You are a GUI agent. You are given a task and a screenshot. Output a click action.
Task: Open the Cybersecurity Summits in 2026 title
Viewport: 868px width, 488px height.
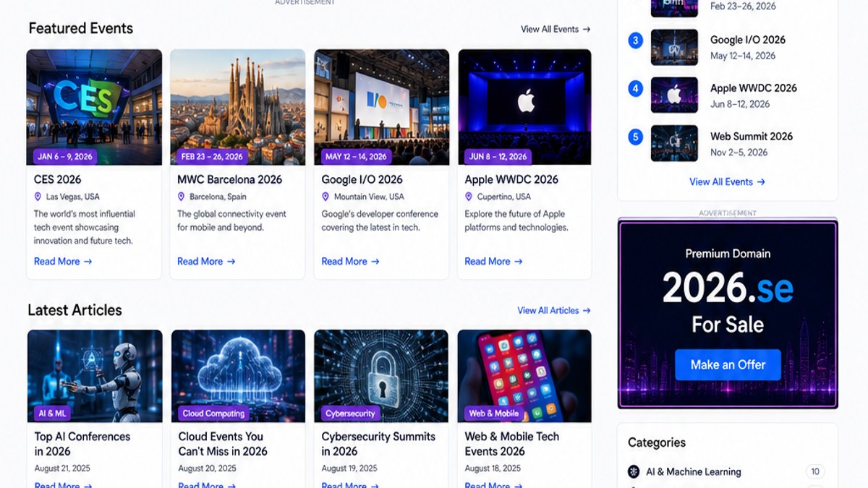click(x=378, y=444)
